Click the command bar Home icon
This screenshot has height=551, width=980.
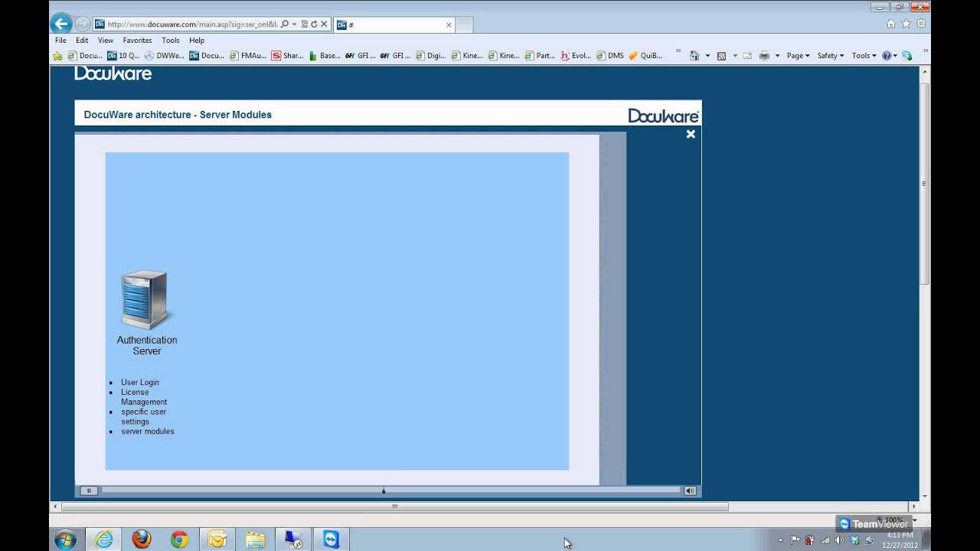point(694,56)
